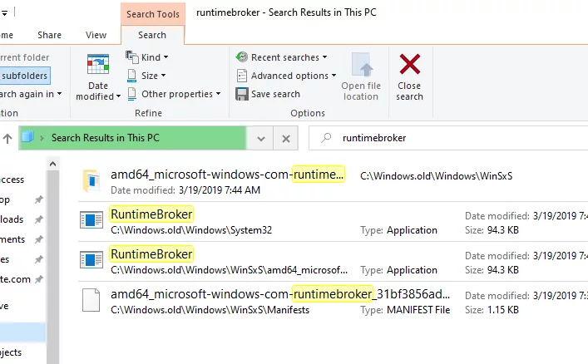Select RuntimeBroker application icon in WinSxS

tap(91, 260)
